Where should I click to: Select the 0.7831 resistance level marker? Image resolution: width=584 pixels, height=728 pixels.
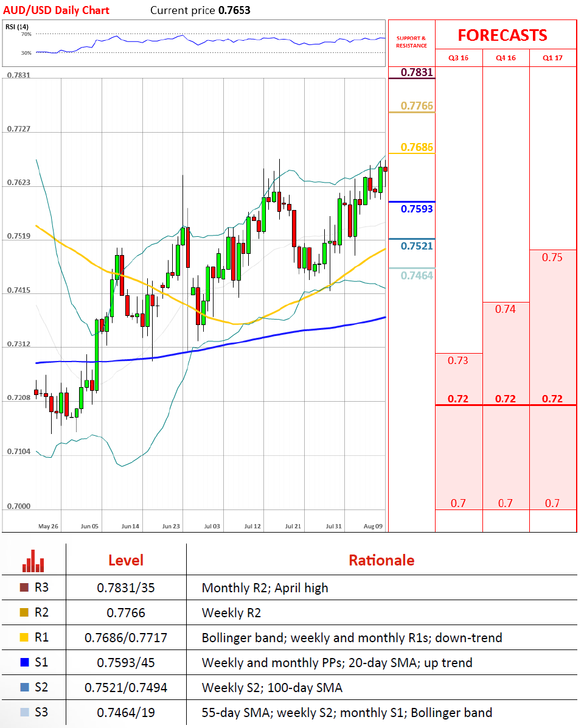coord(417,73)
